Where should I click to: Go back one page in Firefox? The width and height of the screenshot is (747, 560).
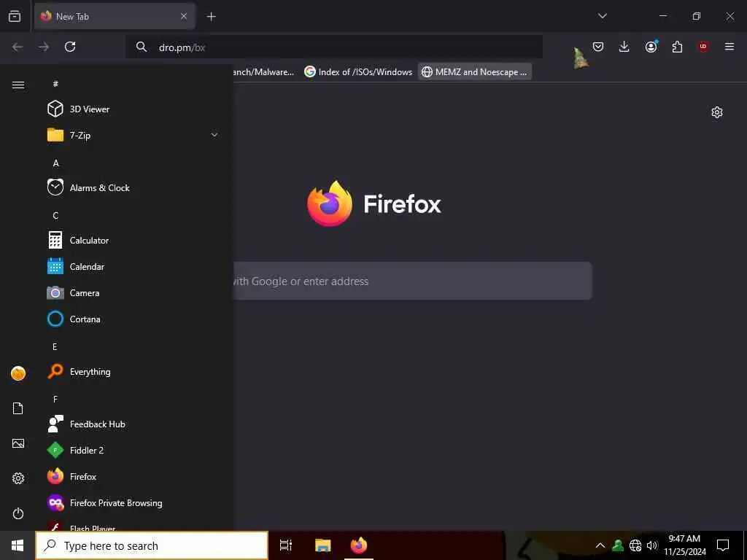pyautogui.click(x=18, y=47)
